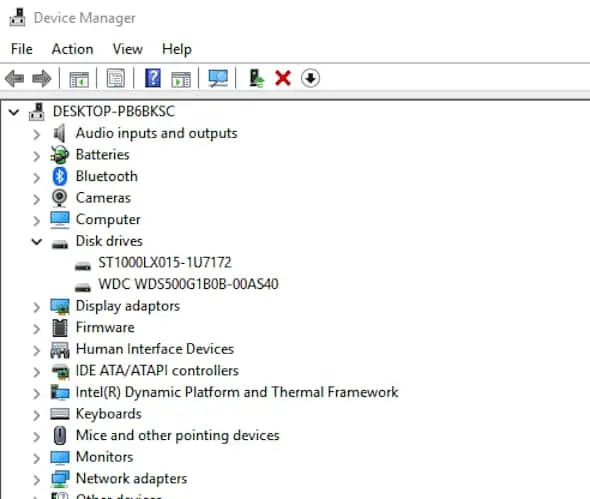Expand Intel Dynamic Platform and Thermal Framework
Screen dimensions: 590x499
[36, 394]
